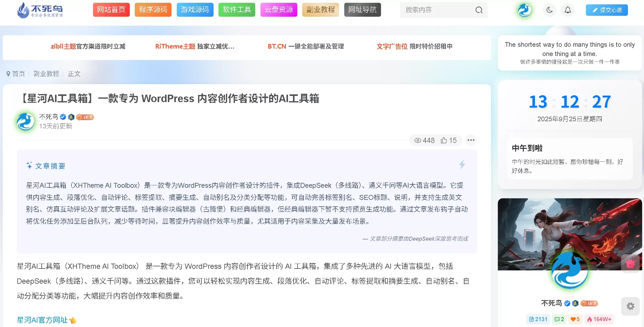
Task: Open user avatar in top header
Action: click(x=524, y=10)
